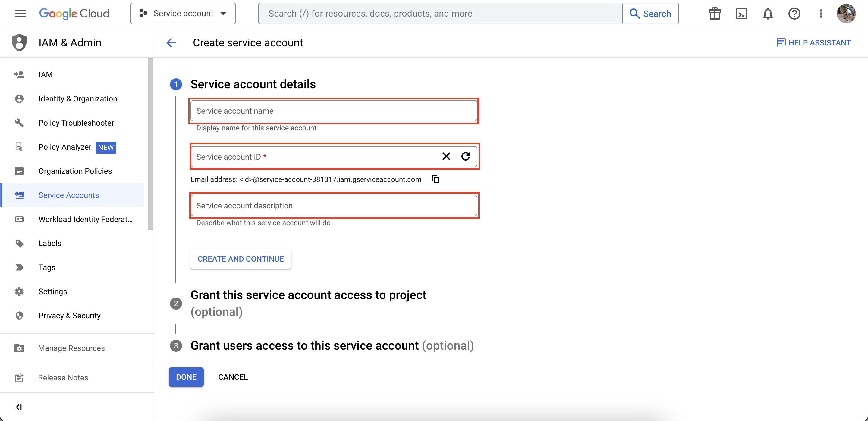Open the help question mark menu
This screenshot has width=868, height=421.
click(x=794, y=14)
